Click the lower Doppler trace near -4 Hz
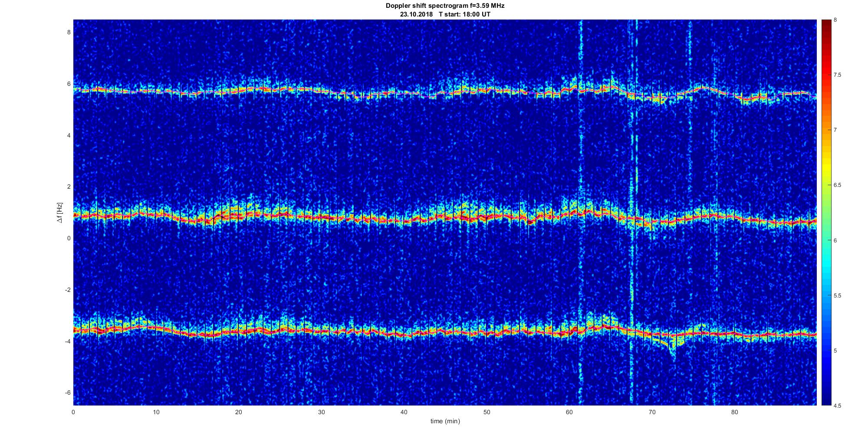This screenshot has width=868, height=435. click(445, 332)
